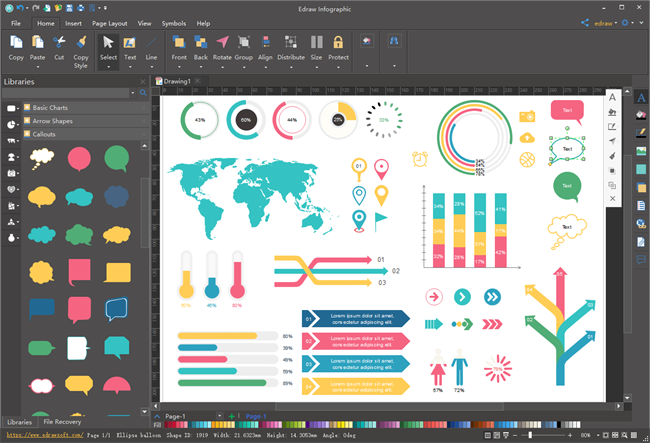Click the Save disk icon in the quick access toolbar
The image size is (650, 443).
pos(69,8)
